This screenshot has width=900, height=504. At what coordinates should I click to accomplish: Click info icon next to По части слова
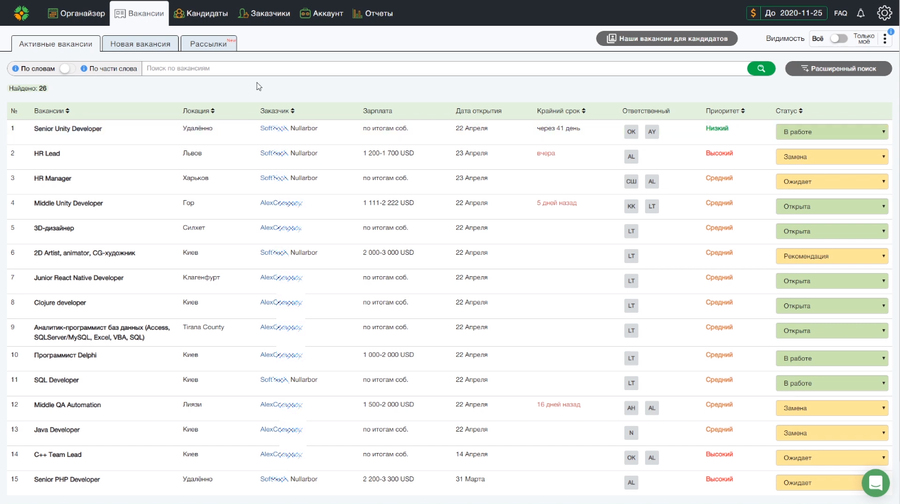pos(84,68)
